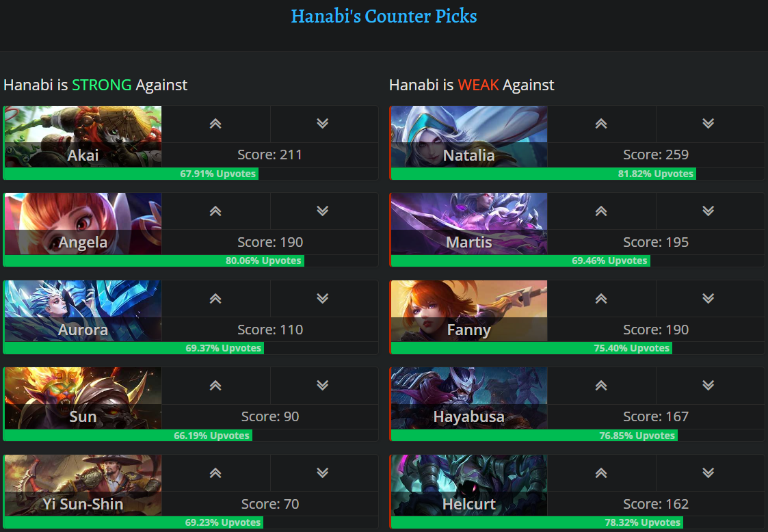Upvote Natalia as a Hanabi counter

(x=601, y=124)
